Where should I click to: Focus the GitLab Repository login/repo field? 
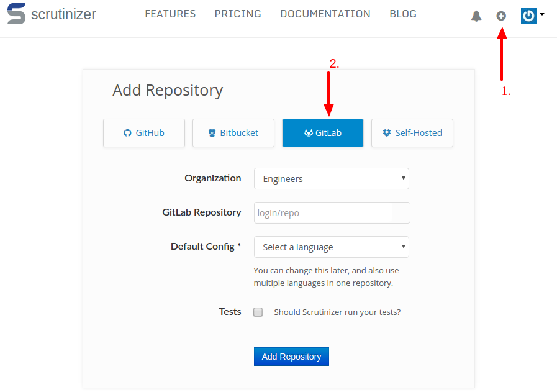(x=332, y=213)
